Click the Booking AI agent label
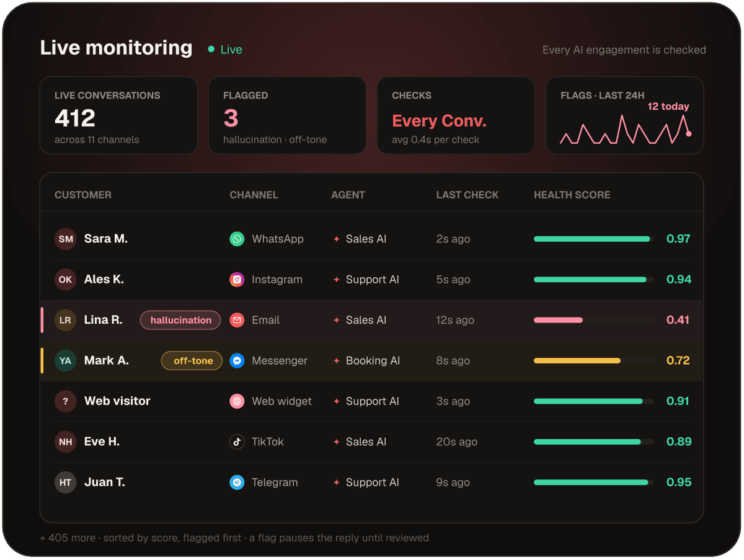 pyautogui.click(x=373, y=360)
